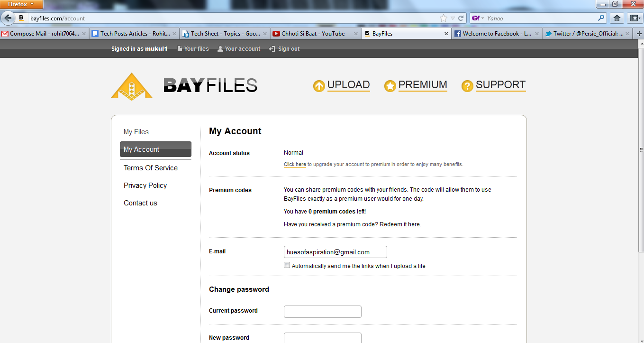Click the Upload arrow circle icon
The height and width of the screenshot is (343, 644).
pyautogui.click(x=319, y=86)
